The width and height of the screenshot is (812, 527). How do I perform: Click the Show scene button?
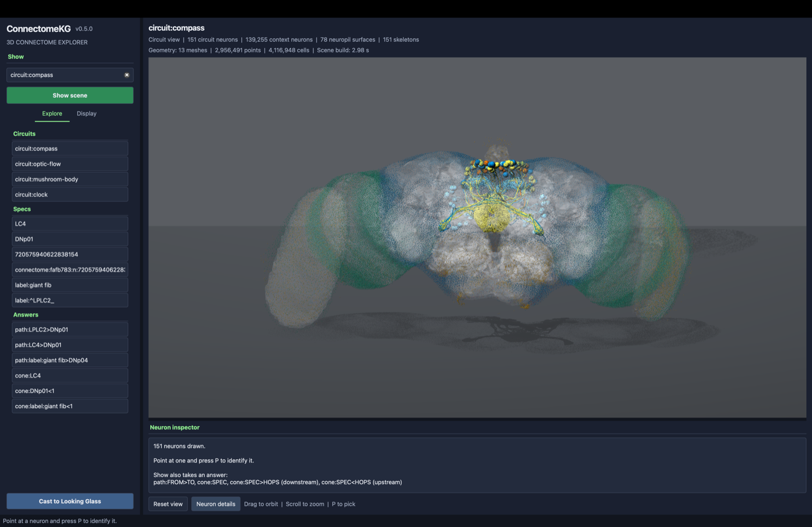tap(70, 95)
